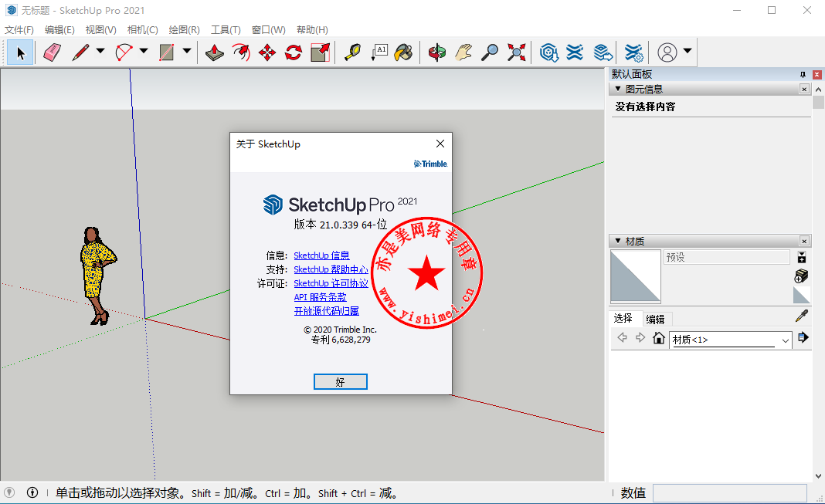
Task: Toggle the secondary selection pane icon
Action: point(801,258)
